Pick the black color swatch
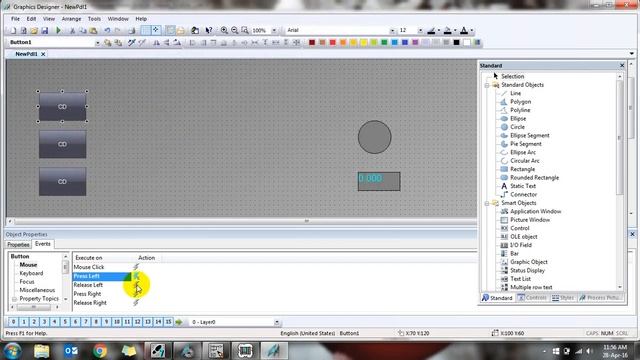The image size is (640, 360). (456, 42)
